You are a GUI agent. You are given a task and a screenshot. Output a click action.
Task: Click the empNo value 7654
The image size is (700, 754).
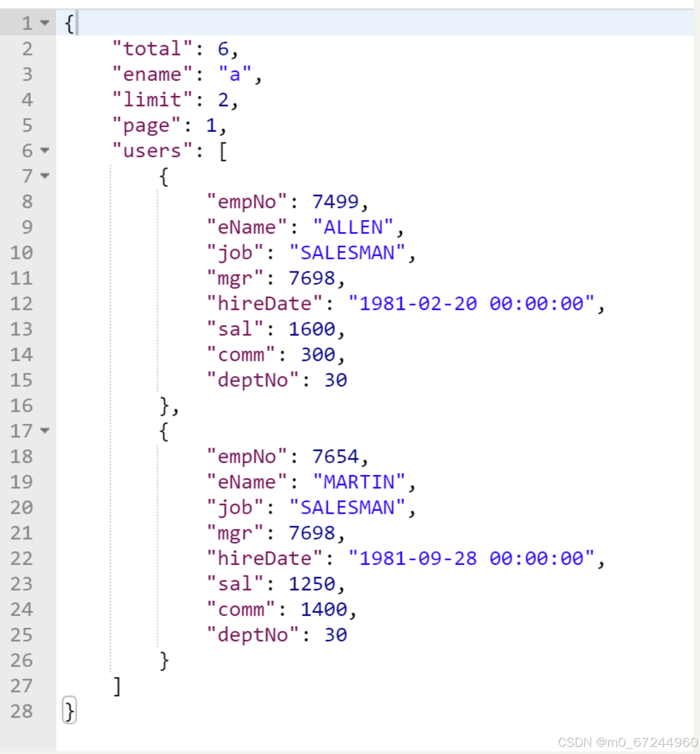tap(335, 457)
